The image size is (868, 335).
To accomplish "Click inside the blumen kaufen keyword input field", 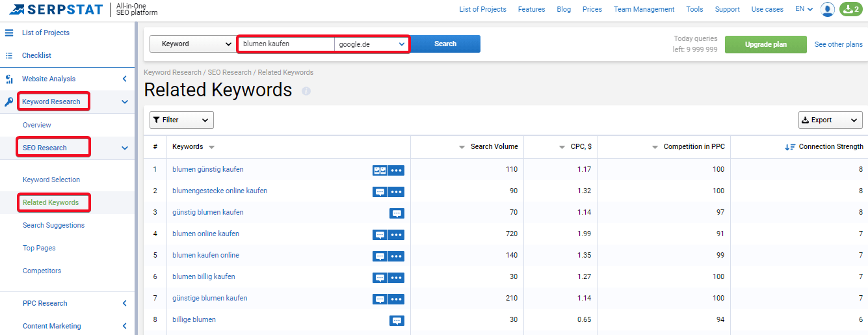I will pos(286,44).
